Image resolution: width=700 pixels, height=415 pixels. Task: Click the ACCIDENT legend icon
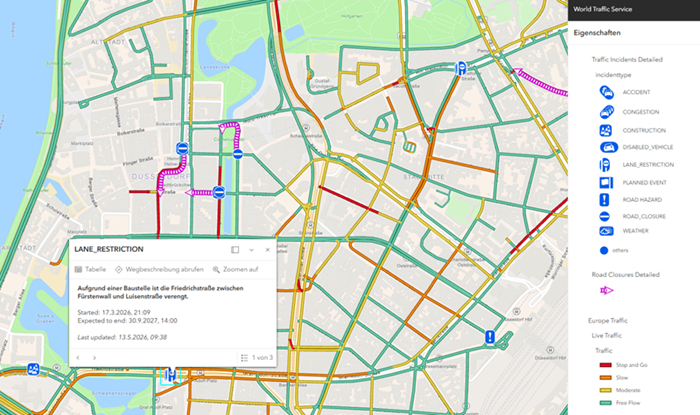pos(606,92)
